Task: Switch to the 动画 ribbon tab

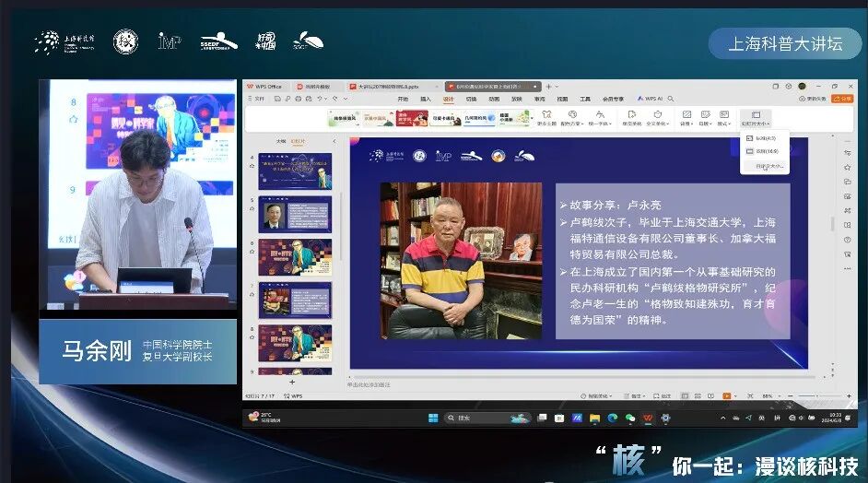Action: click(x=494, y=100)
